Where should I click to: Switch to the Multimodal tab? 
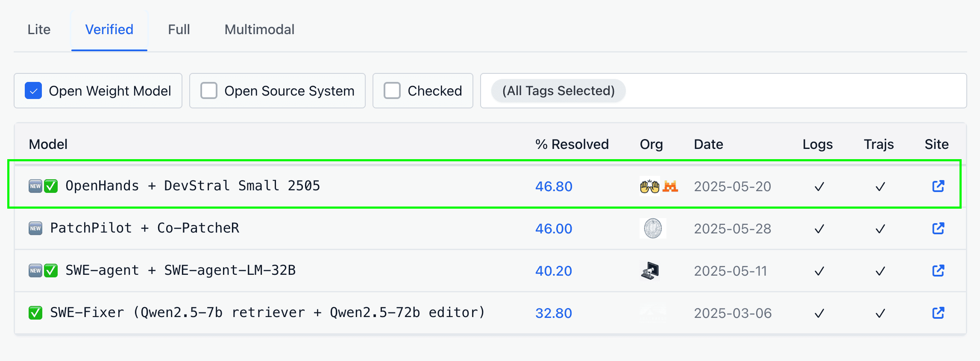click(x=259, y=29)
